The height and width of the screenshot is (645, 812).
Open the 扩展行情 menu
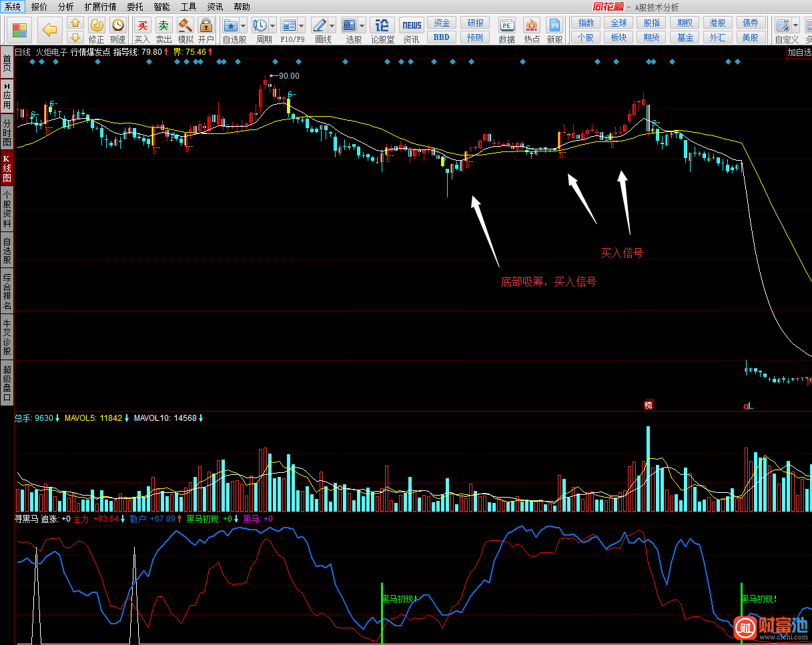(x=100, y=7)
